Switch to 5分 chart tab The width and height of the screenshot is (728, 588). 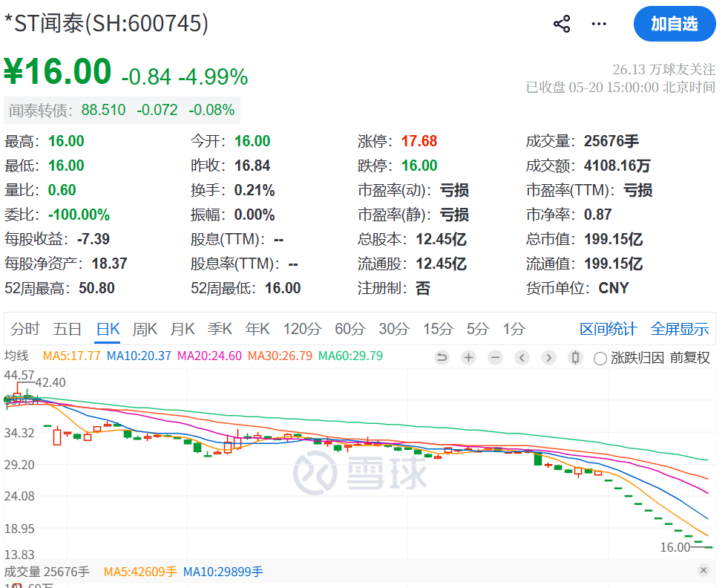[x=478, y=329]
